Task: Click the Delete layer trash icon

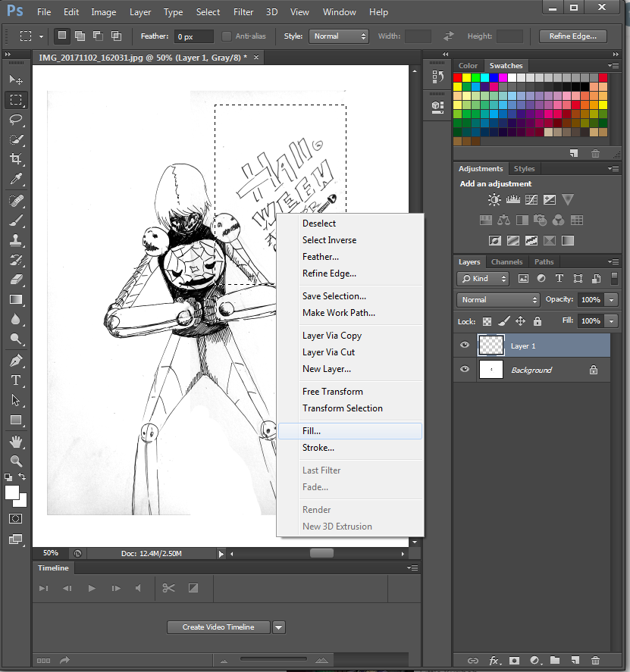Action: [x=595, y=660]
